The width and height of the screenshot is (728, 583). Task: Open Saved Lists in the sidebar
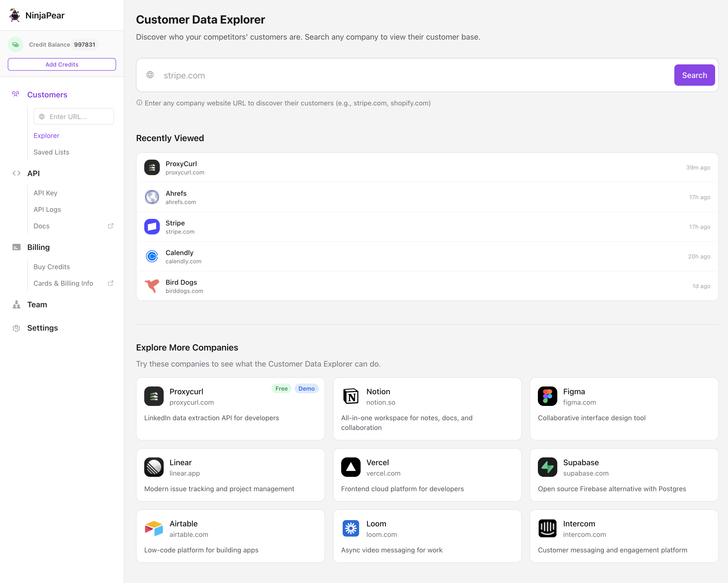(51, 152)
